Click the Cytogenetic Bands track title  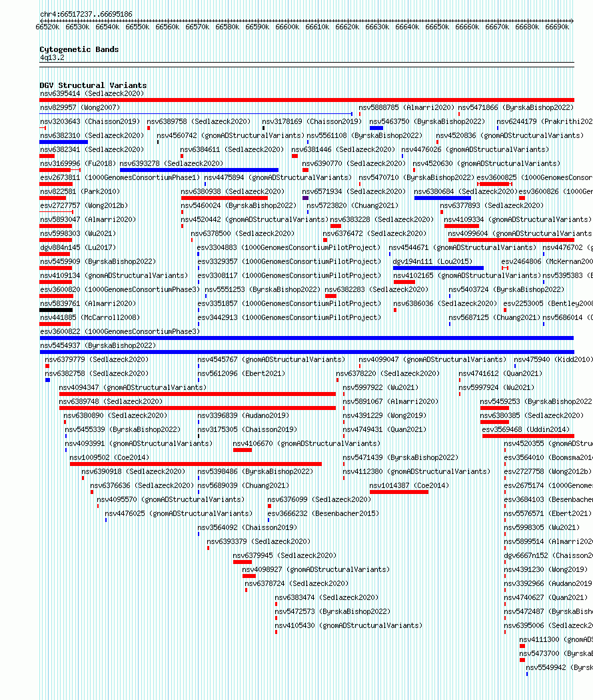(x=79, y=49)
